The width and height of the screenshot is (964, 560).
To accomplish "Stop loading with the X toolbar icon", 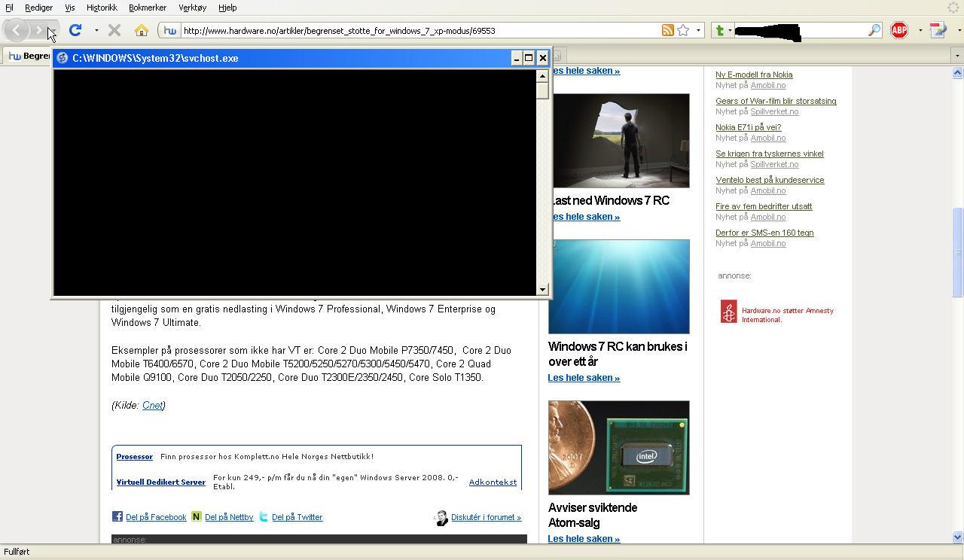I will pyautogui.click(x=114, y=30).
